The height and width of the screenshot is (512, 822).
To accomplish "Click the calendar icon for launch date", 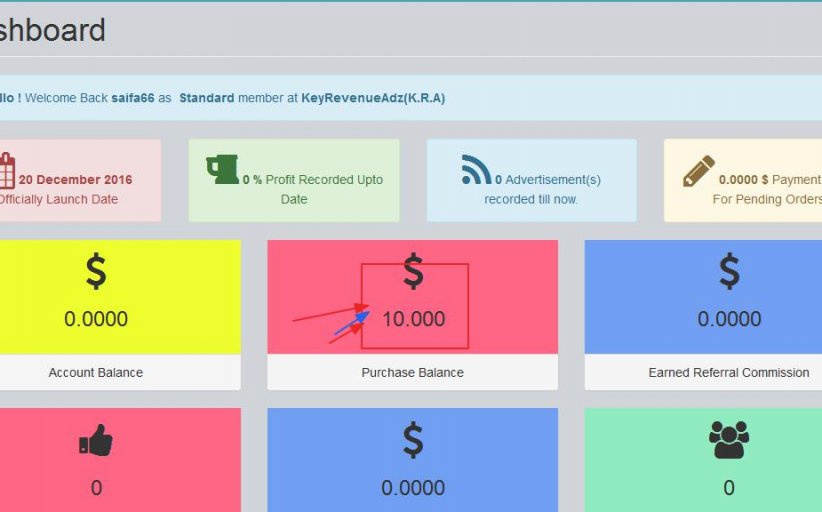I will pos(6,170).
